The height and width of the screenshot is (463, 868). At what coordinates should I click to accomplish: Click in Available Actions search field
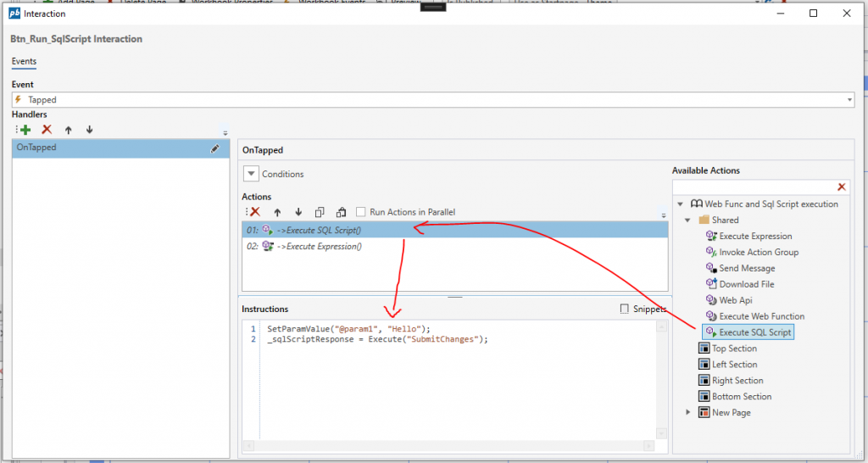pos(754,187)
